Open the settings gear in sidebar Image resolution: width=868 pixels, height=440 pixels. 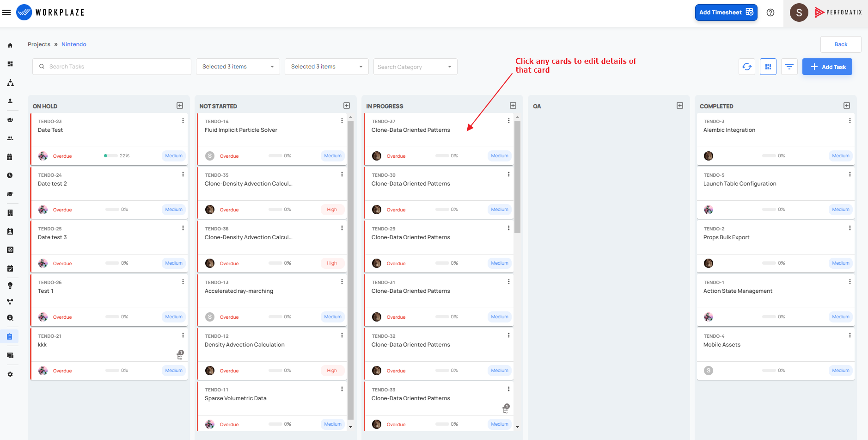[10, 374]
